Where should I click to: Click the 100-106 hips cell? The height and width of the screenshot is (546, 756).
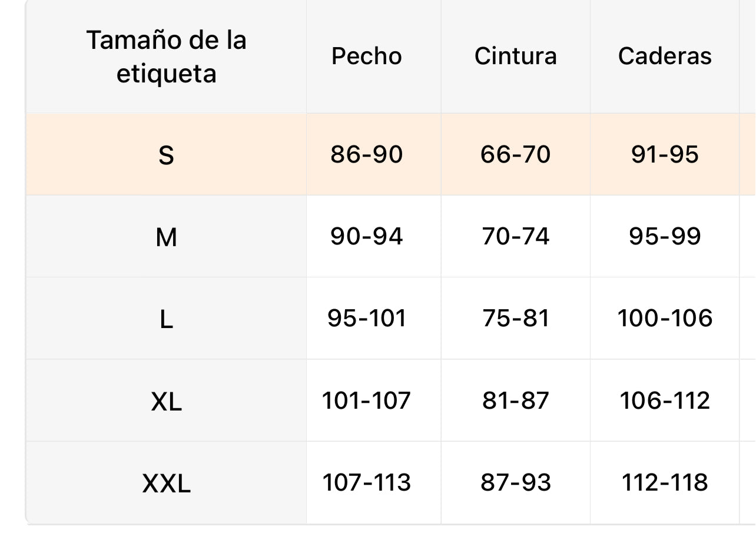pyautogui.click(x=665, y=318)
